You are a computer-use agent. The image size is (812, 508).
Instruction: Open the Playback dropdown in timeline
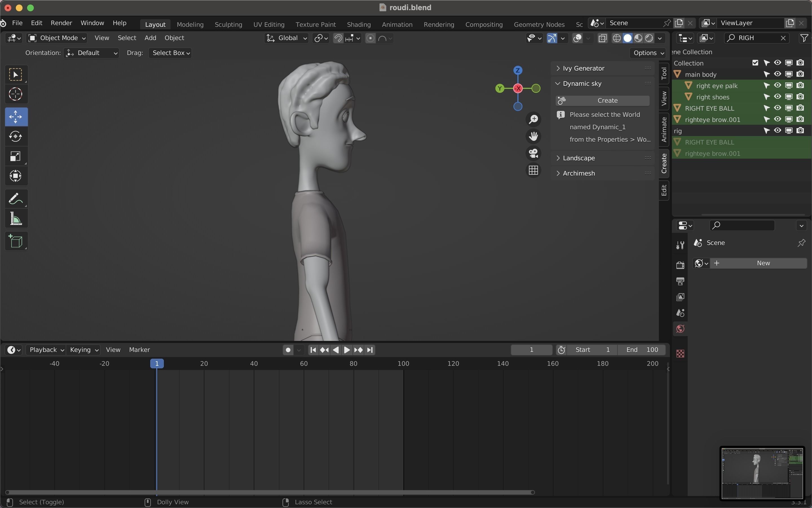pos(46,350)
